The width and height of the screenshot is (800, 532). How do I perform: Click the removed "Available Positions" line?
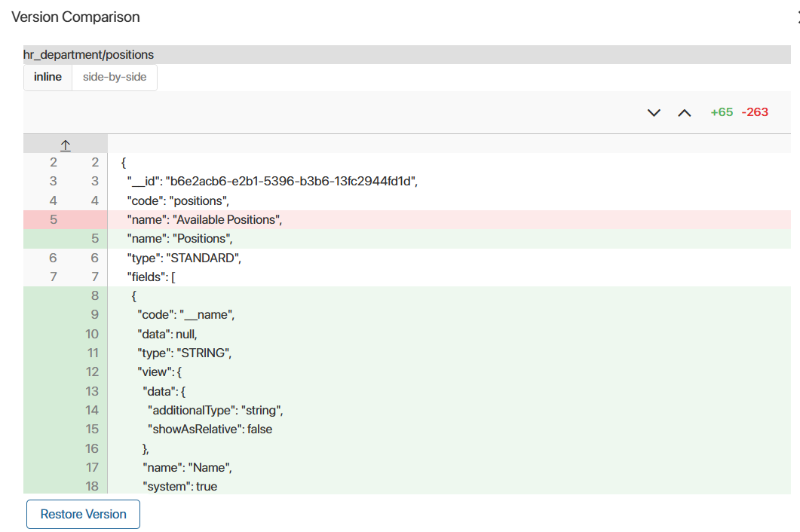(204, 220)
